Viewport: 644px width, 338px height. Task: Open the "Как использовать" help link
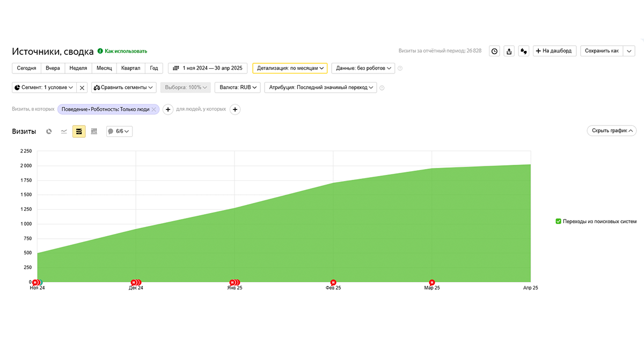[x=125, y=51]
